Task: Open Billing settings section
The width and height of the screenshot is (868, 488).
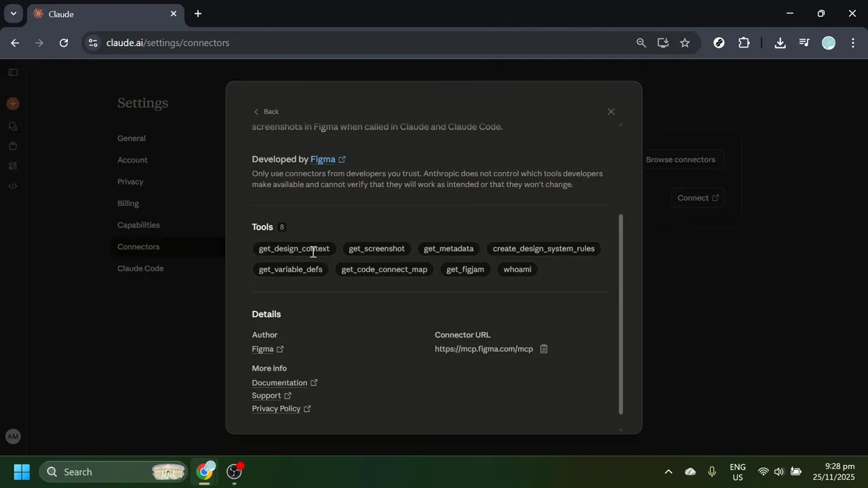Action: click(x=128, y=203)
